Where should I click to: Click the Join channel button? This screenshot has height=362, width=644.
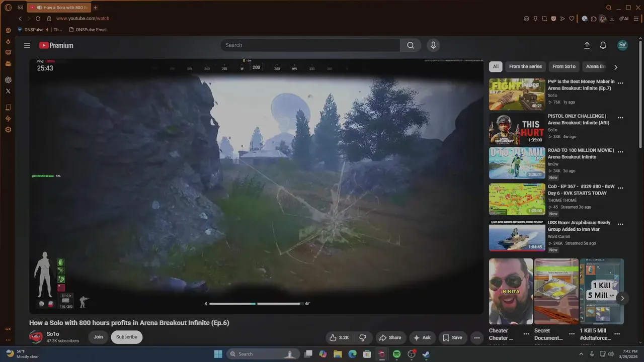[98, 337]
